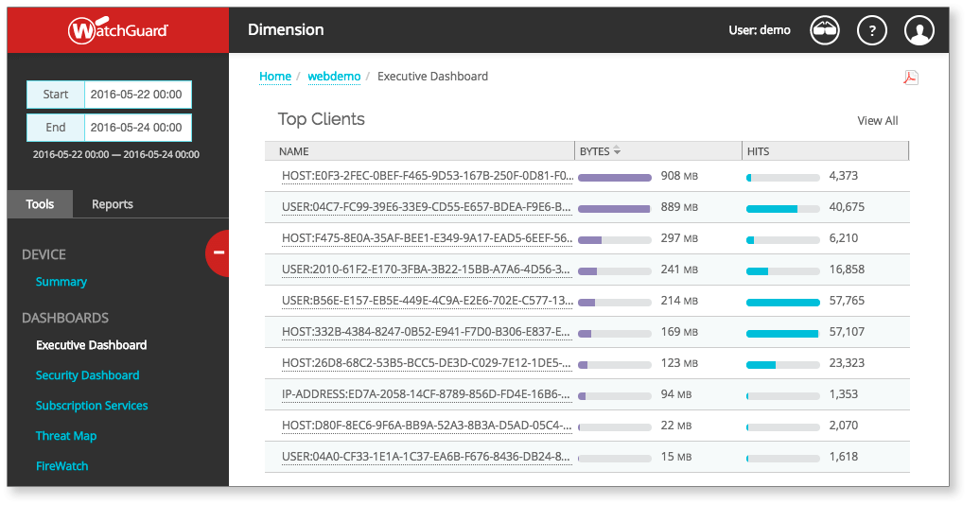
Task: Sort by the BYTES column arrow
Action: 617,151
